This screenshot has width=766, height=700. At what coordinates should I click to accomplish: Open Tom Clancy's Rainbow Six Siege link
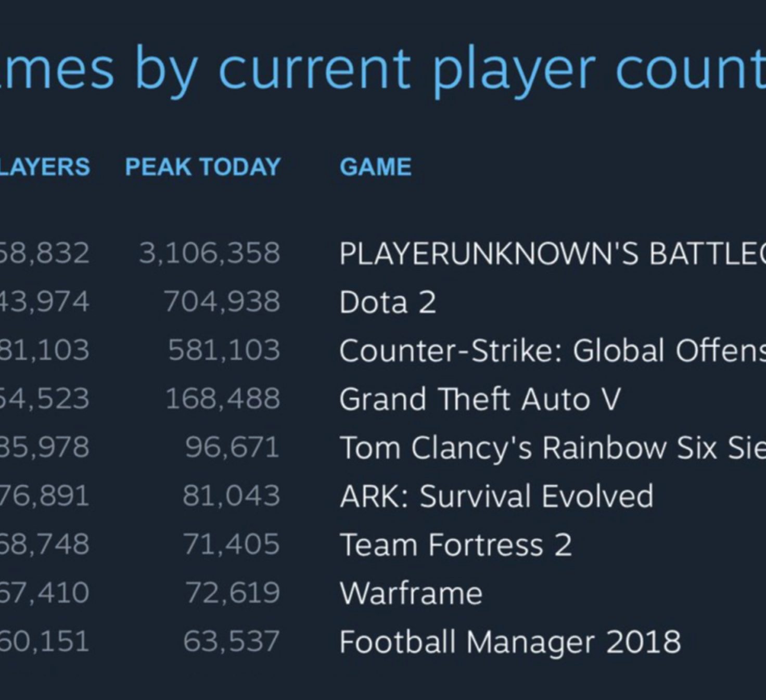click(x=552, y=448)
